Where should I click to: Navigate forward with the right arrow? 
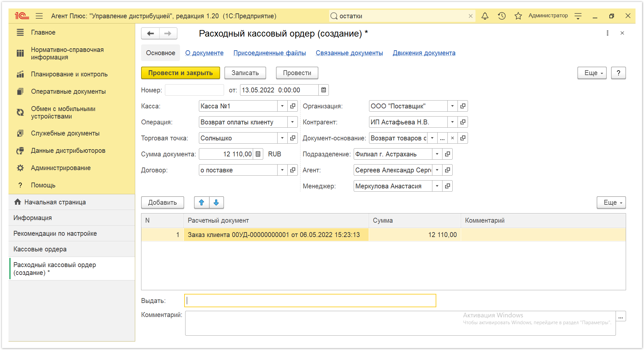point(168,33)
